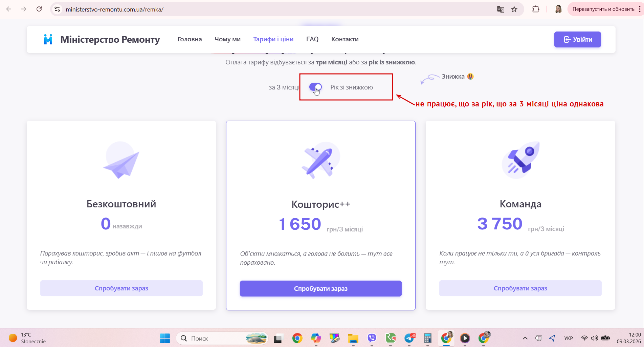Viewport: 644px width, 347px height.
Task: Click the Кошторис++ plan title
Action: coord(321,204)
